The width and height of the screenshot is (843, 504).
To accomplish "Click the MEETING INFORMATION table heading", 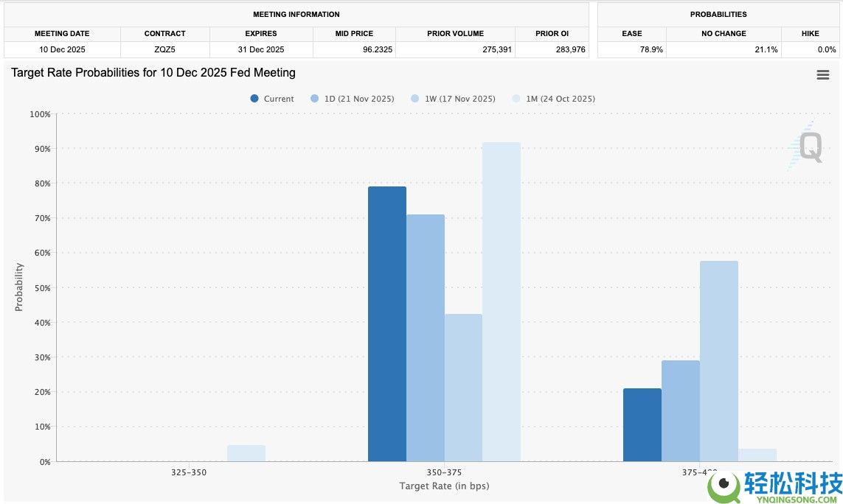I will [296, 14].
